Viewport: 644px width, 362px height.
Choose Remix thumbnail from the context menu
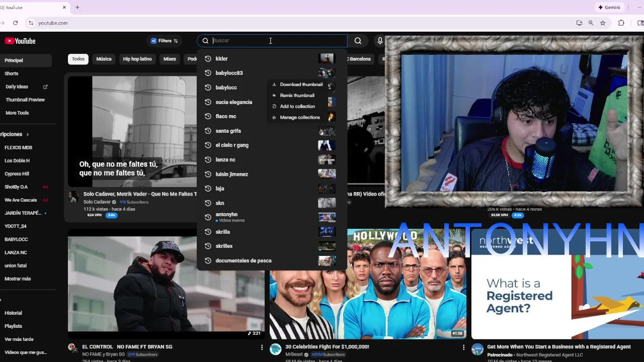(297, 96)
